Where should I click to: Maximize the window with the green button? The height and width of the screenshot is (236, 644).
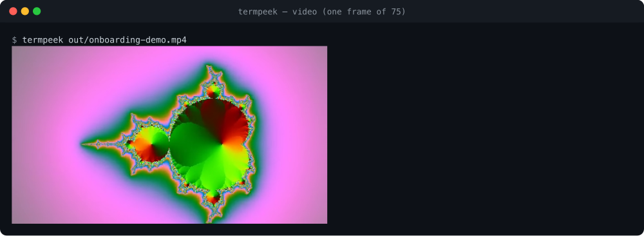click(37, 11)
